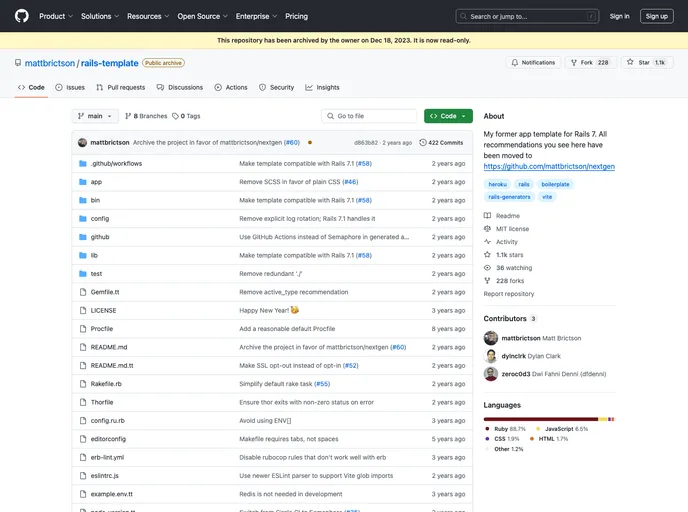Click the Go to file input
688x512 pixels.
pyautogui.click(x=369, y=116)
